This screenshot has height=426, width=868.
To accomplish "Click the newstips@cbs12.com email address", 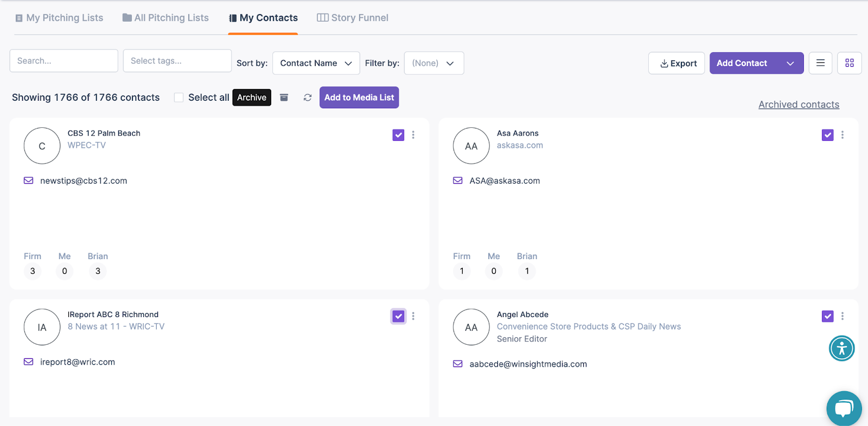I will point(84,180).
